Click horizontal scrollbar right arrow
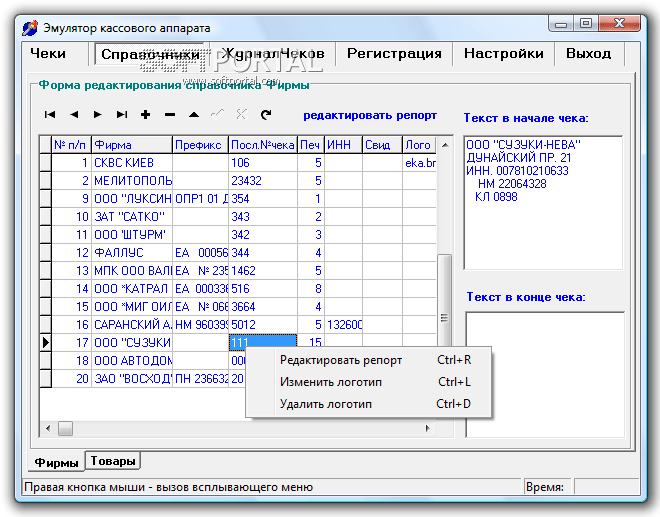The height and width of the screenshot is (517, 660). click(x=428, y=429)
